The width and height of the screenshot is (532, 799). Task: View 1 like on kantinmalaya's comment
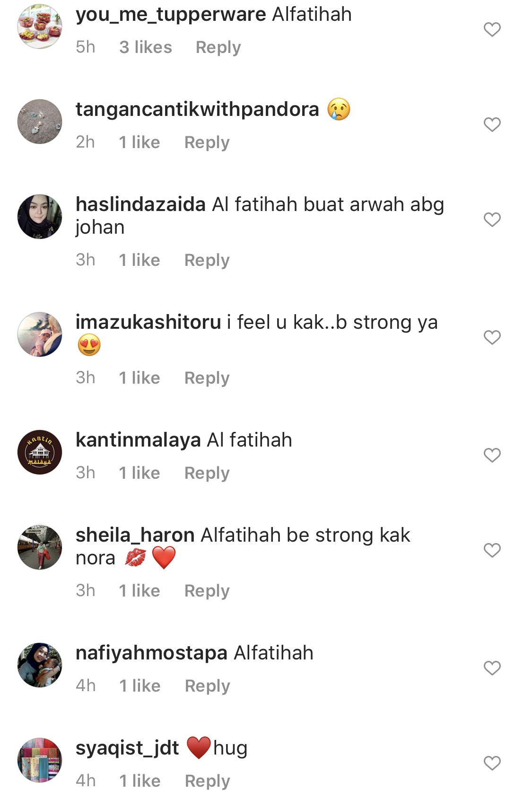pyautogui.click(x=140, y=473)
